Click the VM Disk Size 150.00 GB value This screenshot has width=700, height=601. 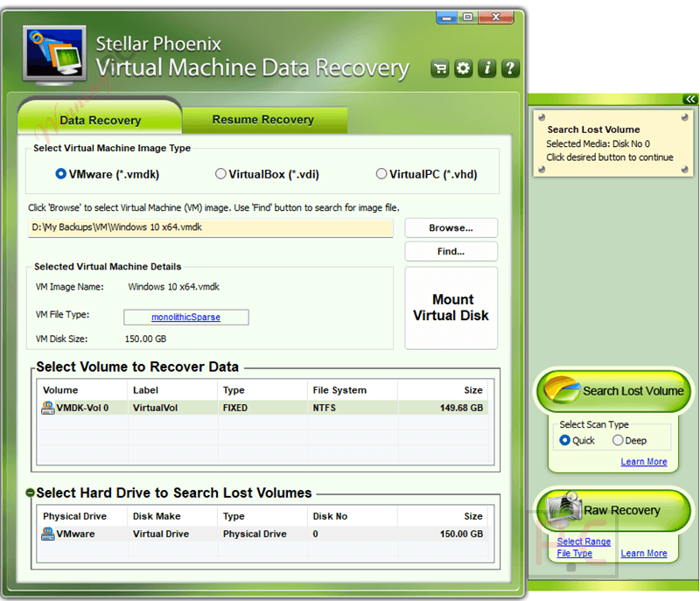145,339
